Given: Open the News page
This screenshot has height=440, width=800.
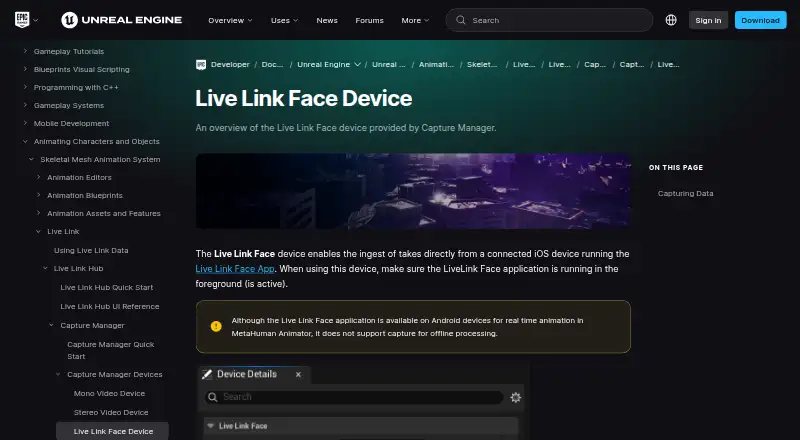Looking at the screenshot, I should (327, 20).
